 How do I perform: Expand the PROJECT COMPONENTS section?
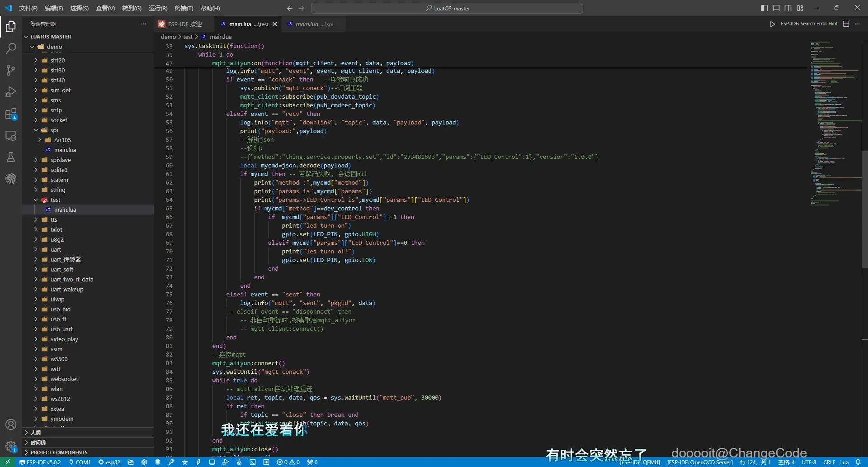(x=59, y=452)
